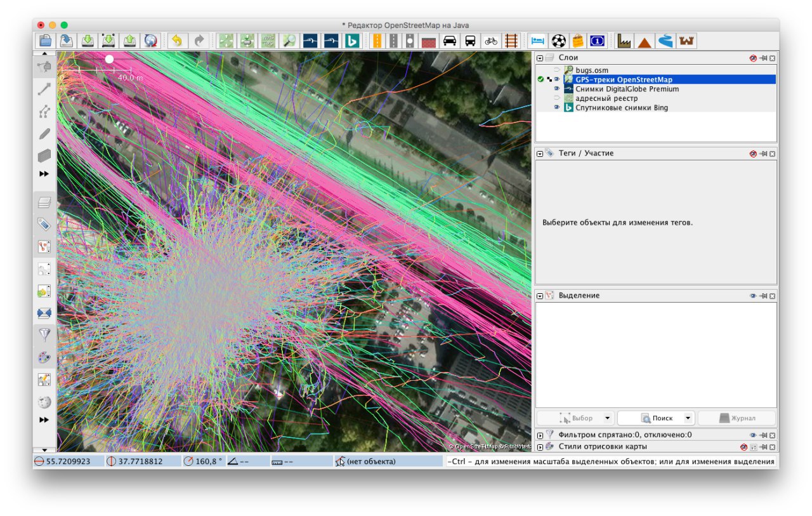Select the Снимки DigitalGlobe Premium layer row

click(656, 89)
